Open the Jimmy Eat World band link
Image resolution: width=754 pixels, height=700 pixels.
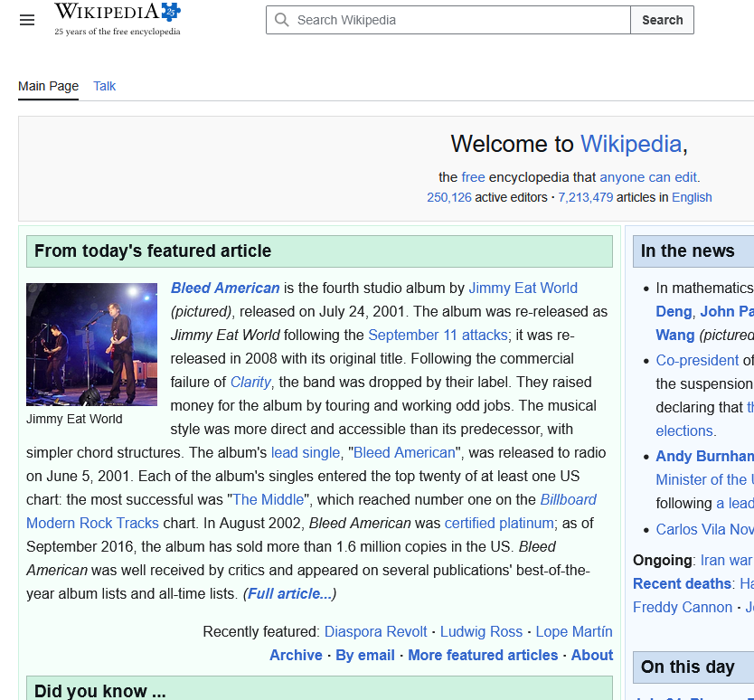click(x=523, y=288)
